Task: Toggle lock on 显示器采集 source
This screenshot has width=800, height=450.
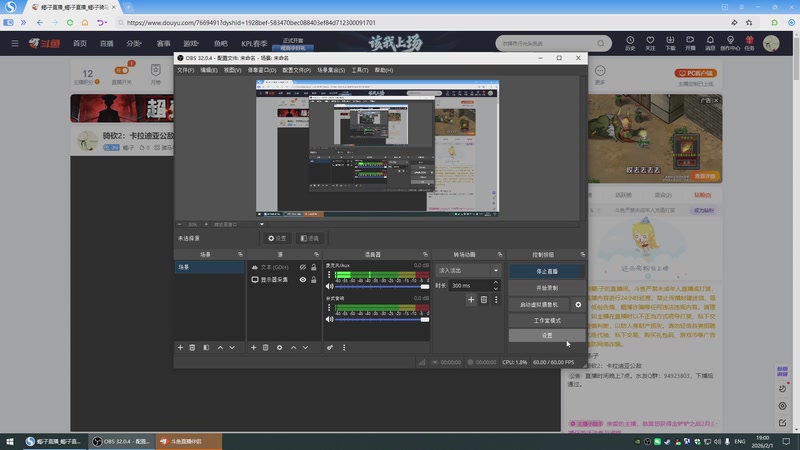Action: [x=314, y=280]
